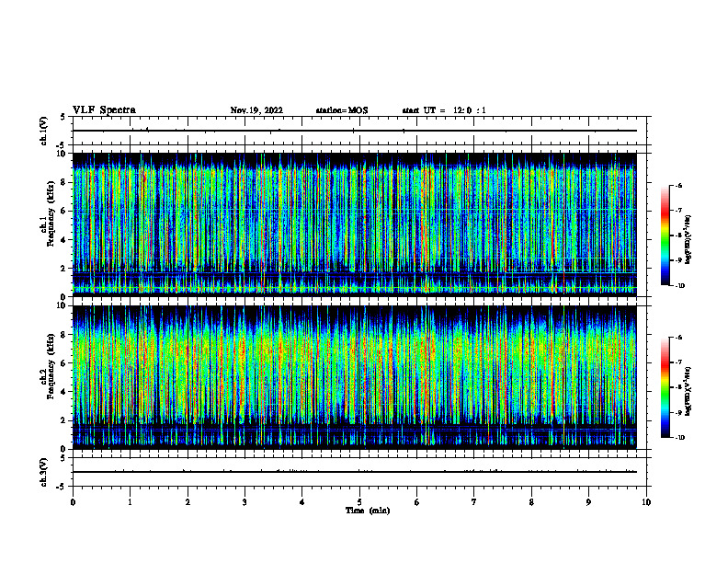728x563 pixels.
Task: Click the "Time (min)" axis label
Action: pos(368,511)
